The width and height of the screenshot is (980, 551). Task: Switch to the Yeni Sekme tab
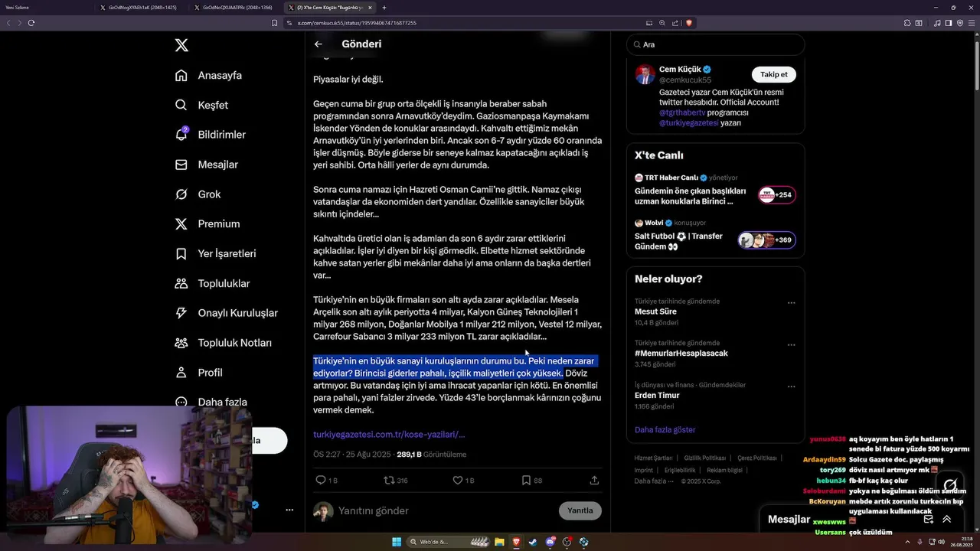pos(46,7)
